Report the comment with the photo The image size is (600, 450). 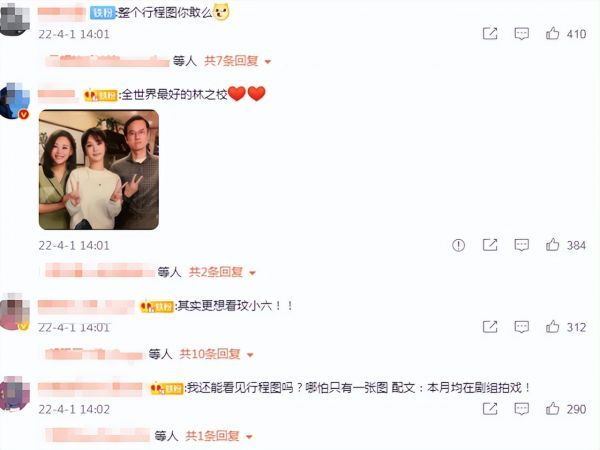pyautogui.click(x=458, y=245)
